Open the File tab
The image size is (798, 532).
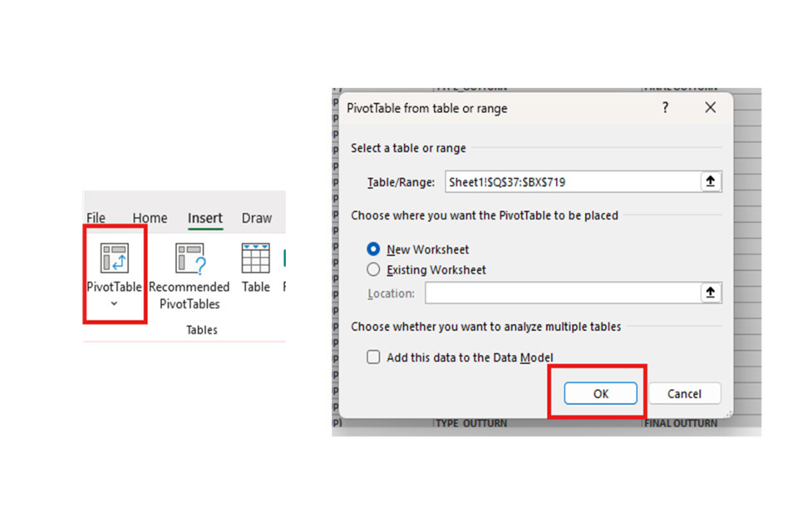(96, 218)
